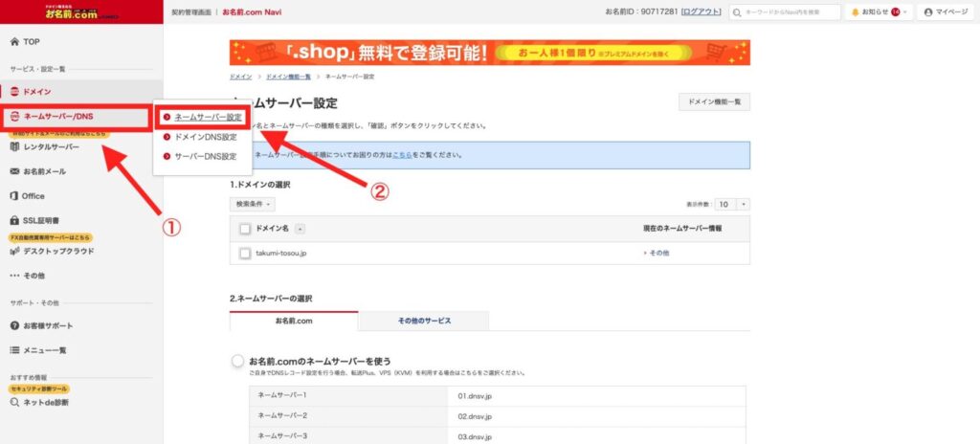
Task: Click the デスクトップクラウド icon
Action: click(15, 251)
